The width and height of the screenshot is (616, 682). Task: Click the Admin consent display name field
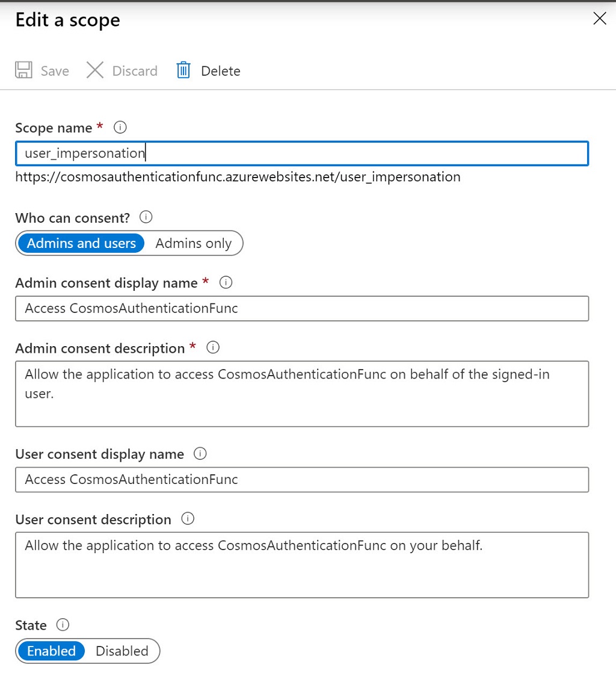[301, 308]
